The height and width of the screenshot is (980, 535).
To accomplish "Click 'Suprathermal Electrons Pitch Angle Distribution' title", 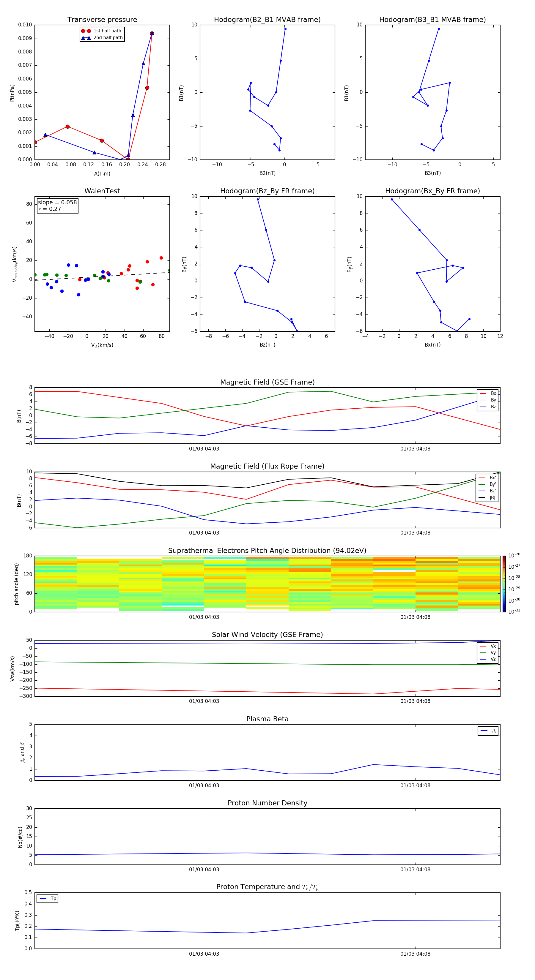I will (x=267, y=551).
